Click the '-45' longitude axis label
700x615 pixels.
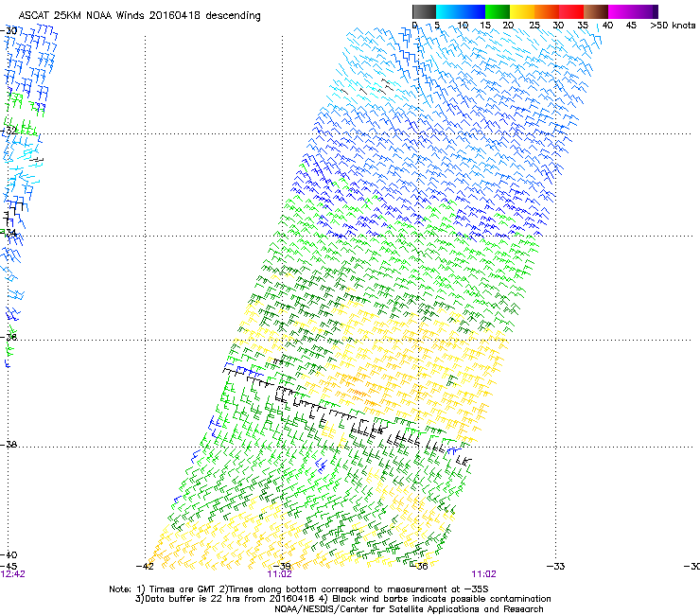[x=9, y=566]
